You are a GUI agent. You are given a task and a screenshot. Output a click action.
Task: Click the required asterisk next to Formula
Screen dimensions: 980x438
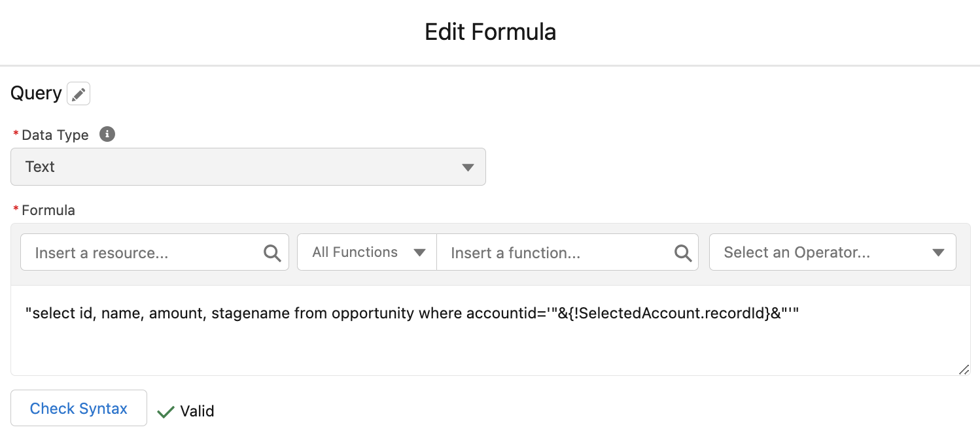pyautogui.click(x=16, y=210)
